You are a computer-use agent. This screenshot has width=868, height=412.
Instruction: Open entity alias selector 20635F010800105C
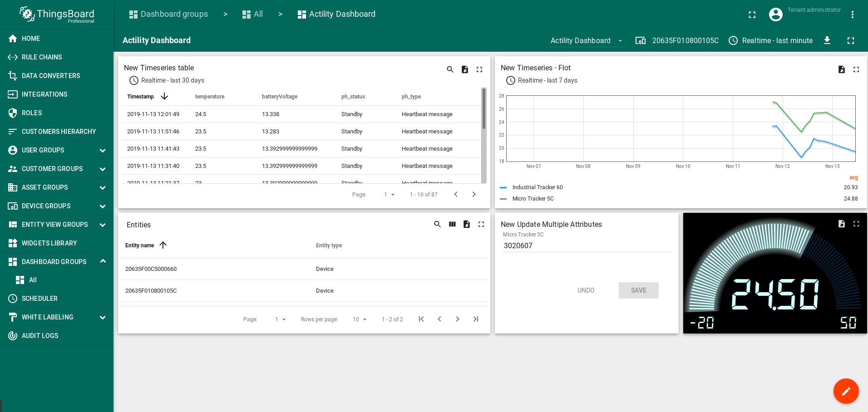click(677, 40)
